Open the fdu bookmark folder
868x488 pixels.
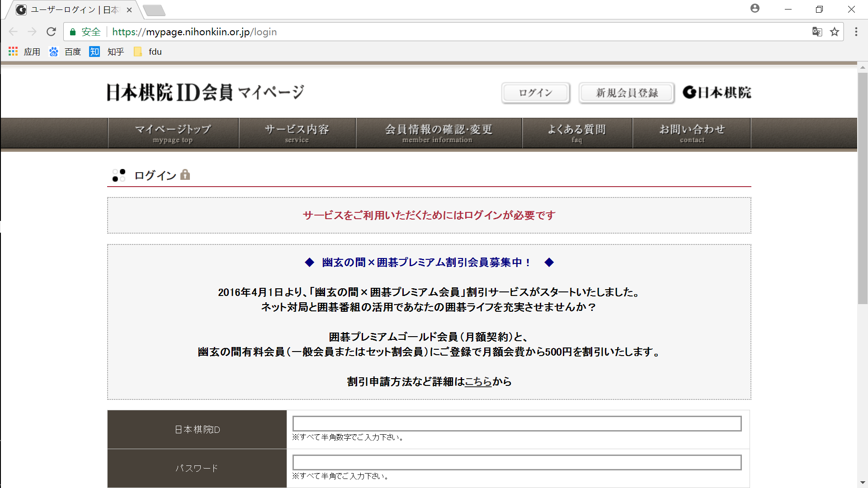click(x=148, y=52)
